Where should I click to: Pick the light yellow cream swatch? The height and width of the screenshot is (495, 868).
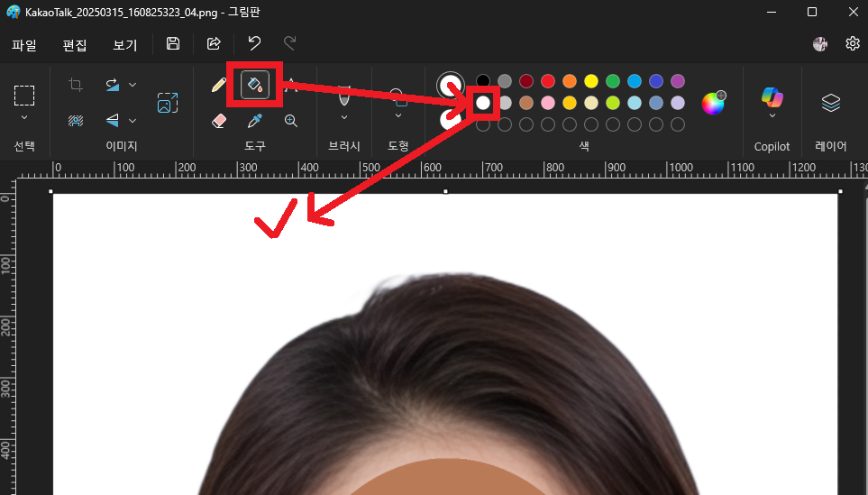click(x=591, y=103)
